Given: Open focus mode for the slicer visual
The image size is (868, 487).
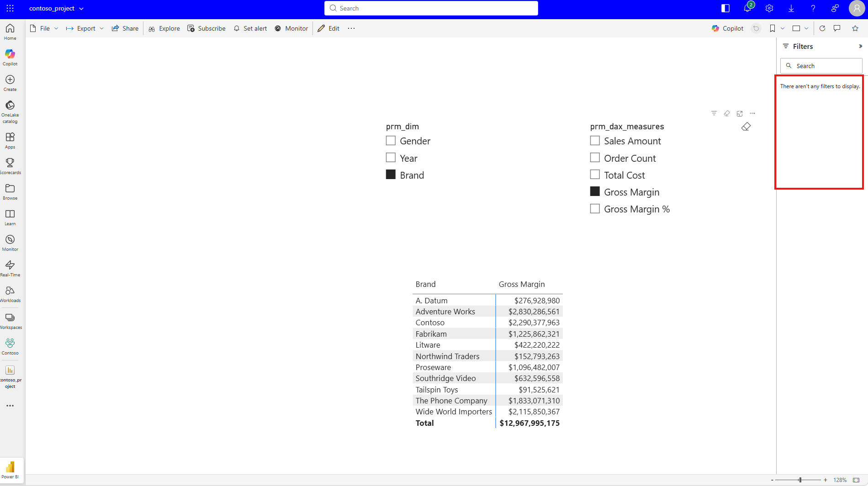Looking at the screenshot, I should (740, 113).
